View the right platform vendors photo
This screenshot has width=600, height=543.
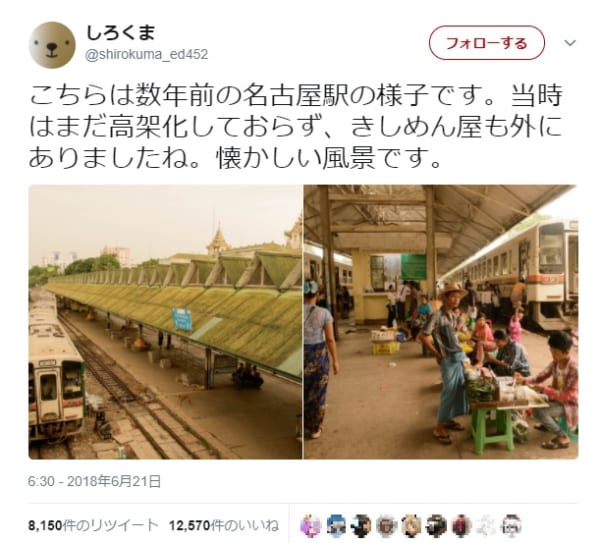pyautogui.click(x=441, y=322)
